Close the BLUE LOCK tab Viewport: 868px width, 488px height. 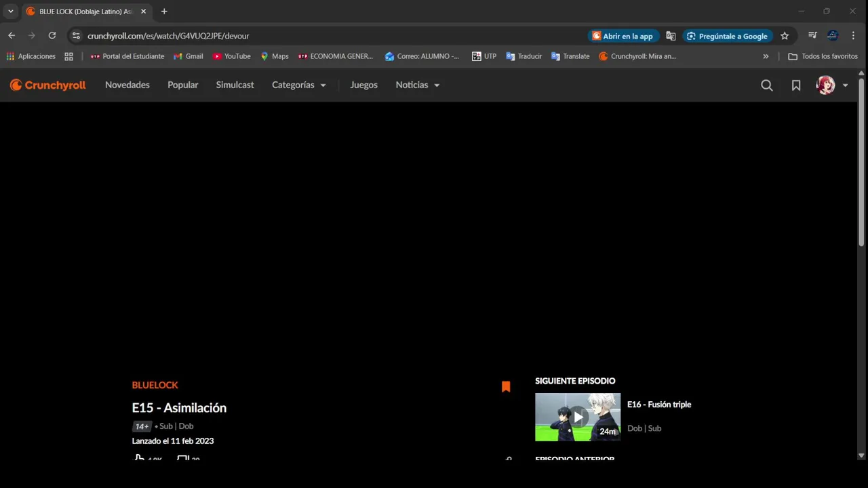coord(143,12)
